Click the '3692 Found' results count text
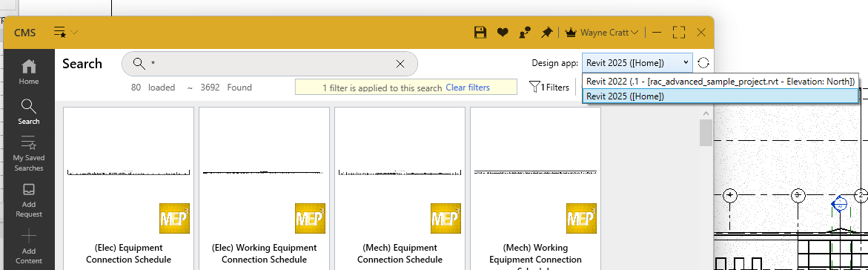 pos(226,87)
